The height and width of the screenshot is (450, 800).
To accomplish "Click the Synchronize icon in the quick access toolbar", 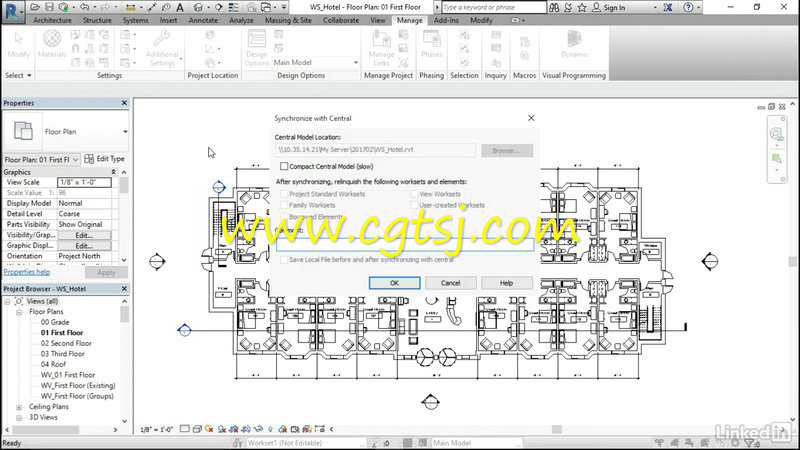I will coord(64,7).
